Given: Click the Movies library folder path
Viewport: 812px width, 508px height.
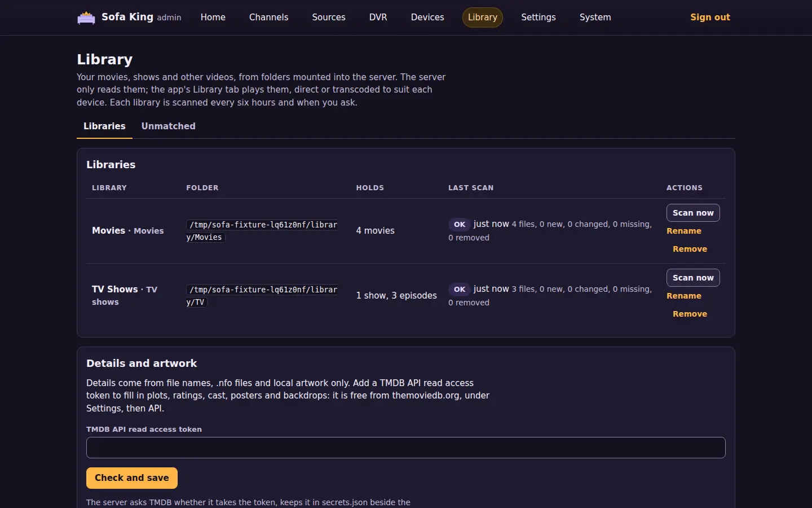Looking at the screenshot, I should pyautogui.click(x=262, y=231).
